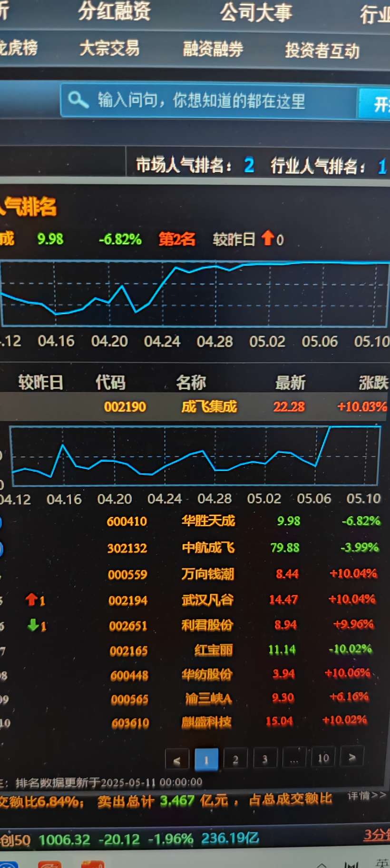Viewport: 390px width, 868px height.
Task: Select pagination page 1
Action: tap(206, 759)
